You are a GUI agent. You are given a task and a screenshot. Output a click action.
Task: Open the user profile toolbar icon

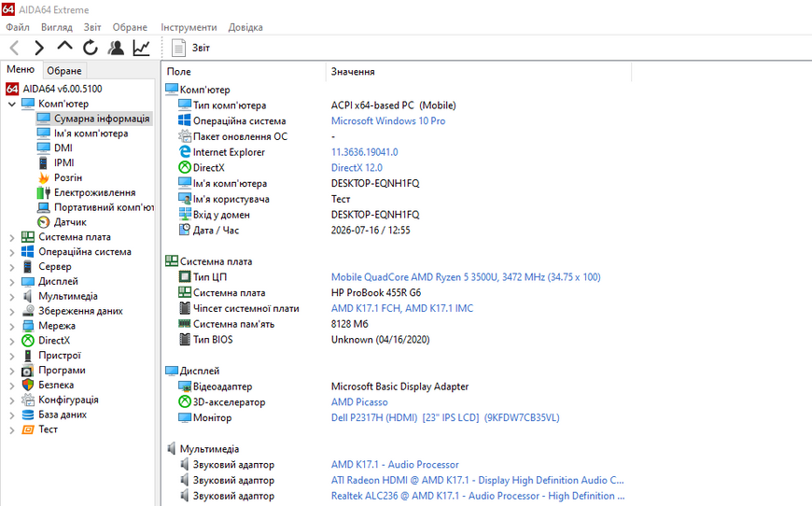(116, 48)
